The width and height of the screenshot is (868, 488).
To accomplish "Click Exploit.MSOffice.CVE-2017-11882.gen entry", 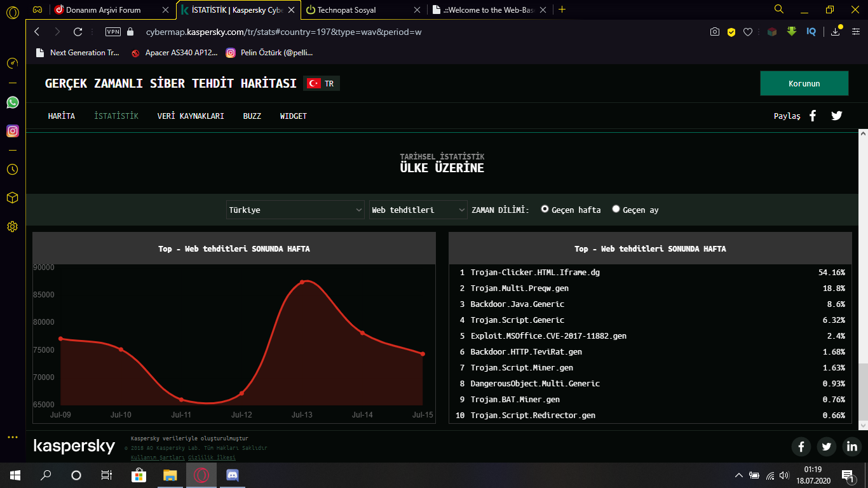I will pos(651,336).
